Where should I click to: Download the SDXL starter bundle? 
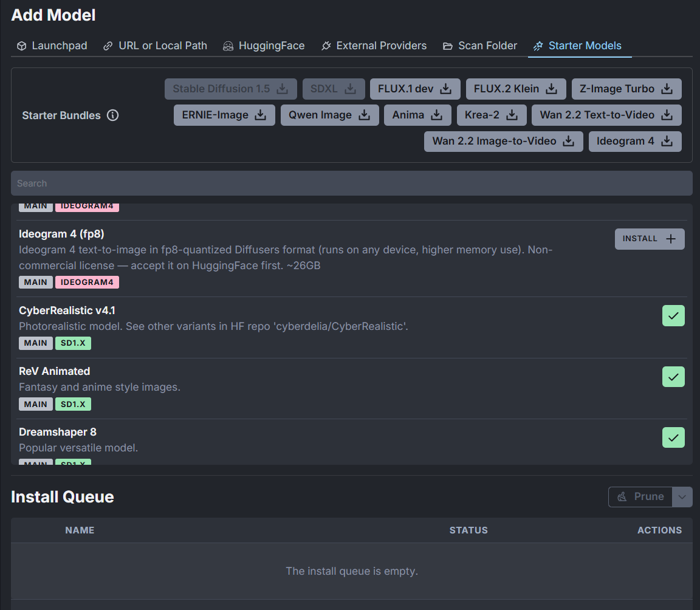pos(334,89)
